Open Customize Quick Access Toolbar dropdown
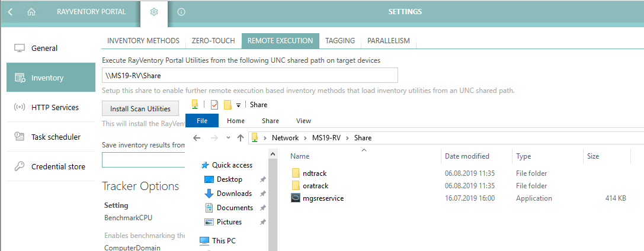 coord(238,106)
